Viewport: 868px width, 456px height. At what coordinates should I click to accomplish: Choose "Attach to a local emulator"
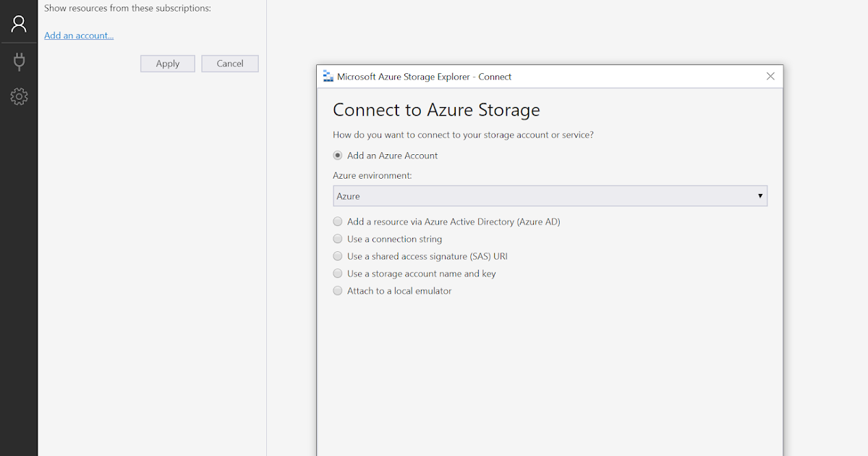pos(338,290)
